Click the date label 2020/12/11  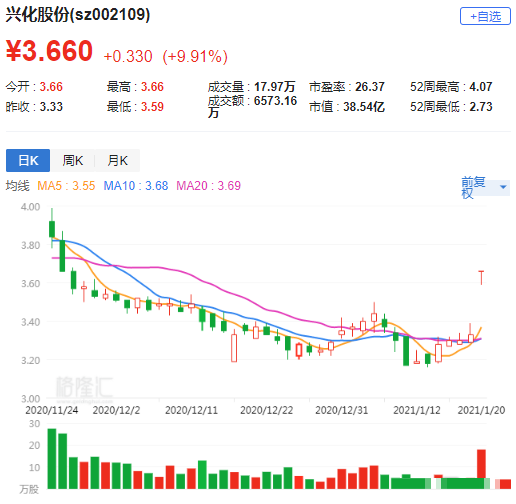[x=191, y=410]
